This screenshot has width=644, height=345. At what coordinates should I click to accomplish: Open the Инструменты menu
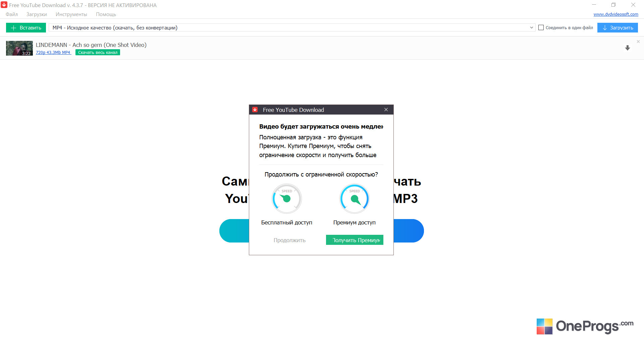[x=71, y=14]
